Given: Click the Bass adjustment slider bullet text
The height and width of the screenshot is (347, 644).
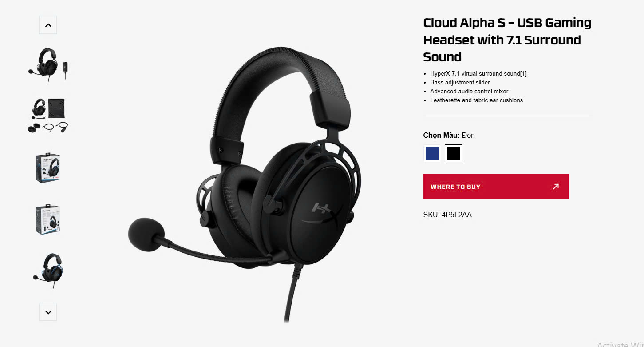Looking at the screenshot, I should (460, 82).
